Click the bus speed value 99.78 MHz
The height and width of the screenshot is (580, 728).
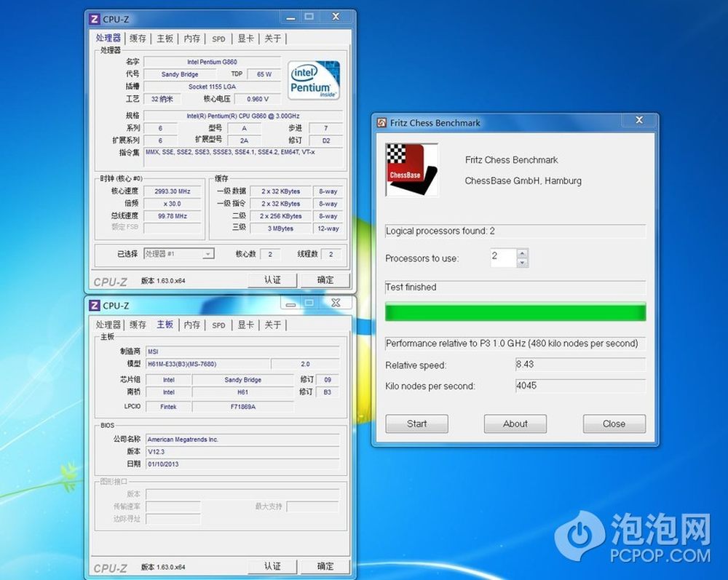pyautogui.click(x=173, y=215)
